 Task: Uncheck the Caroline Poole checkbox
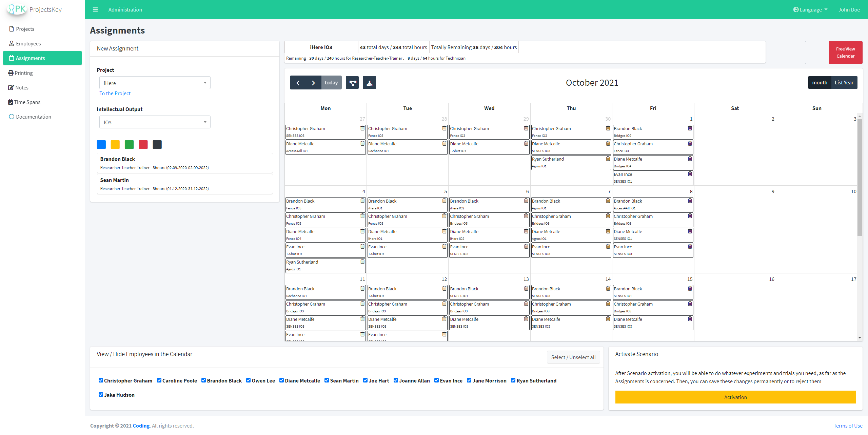159,380
